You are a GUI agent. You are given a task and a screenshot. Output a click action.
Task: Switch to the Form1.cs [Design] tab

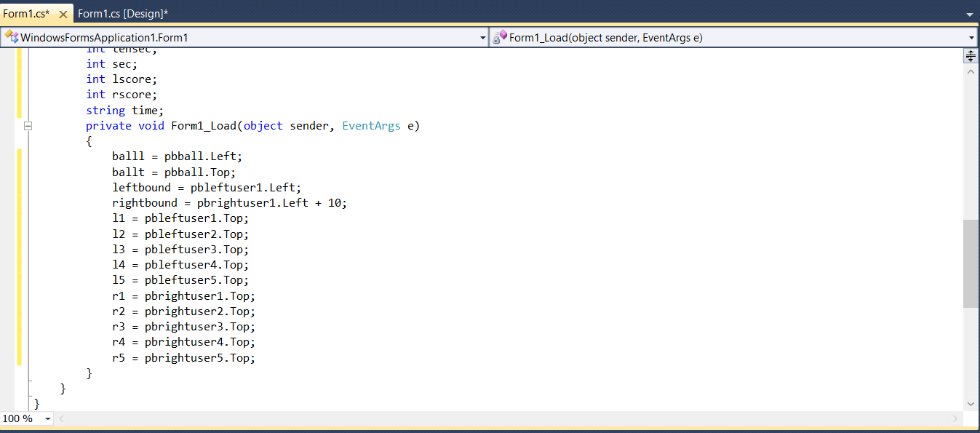(x=124, y=13)
